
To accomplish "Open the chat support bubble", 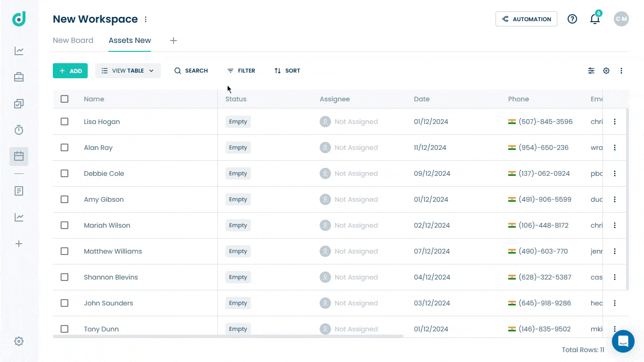I will tap(623, 341).
